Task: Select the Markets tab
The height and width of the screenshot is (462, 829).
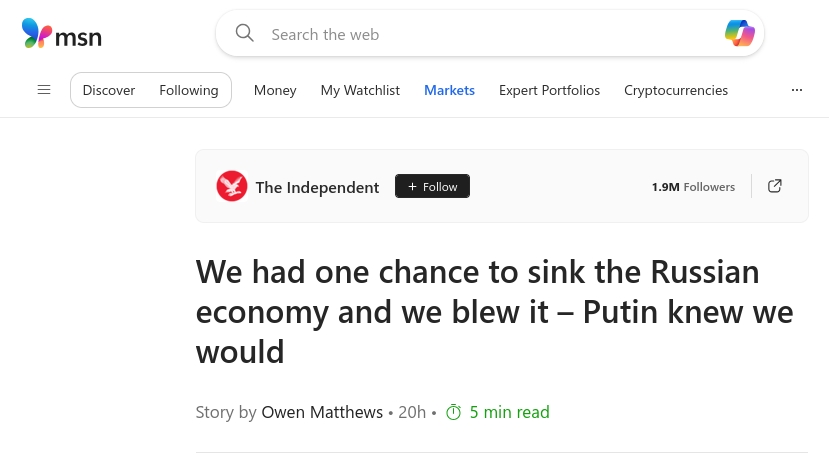Action: (x=449, y=90)
